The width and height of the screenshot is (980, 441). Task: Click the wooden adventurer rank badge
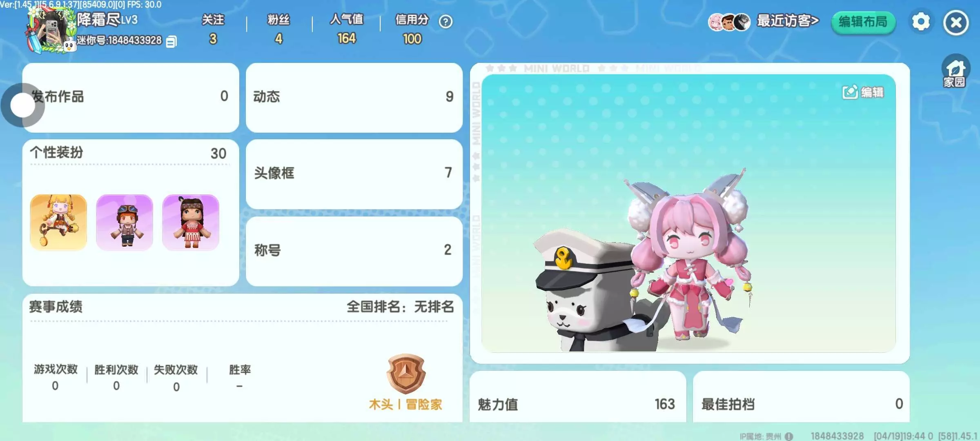[406, 374]
